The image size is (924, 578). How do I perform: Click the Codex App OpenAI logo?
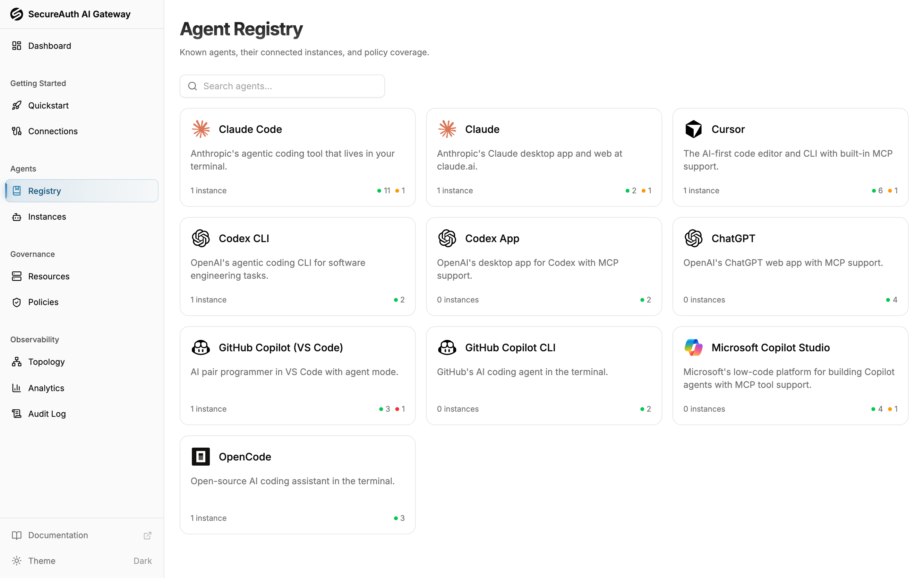tap(447, 239)
